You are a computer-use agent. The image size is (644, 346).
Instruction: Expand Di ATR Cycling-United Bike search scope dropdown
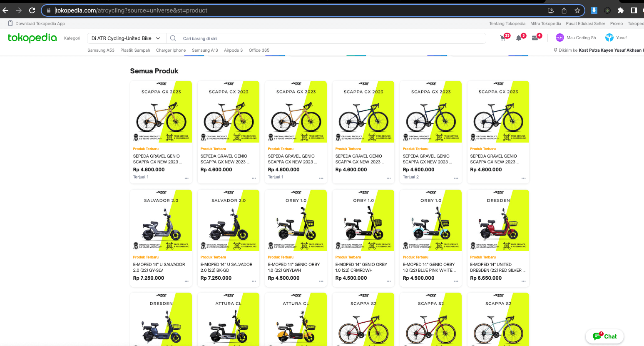[x=127, y=38]
